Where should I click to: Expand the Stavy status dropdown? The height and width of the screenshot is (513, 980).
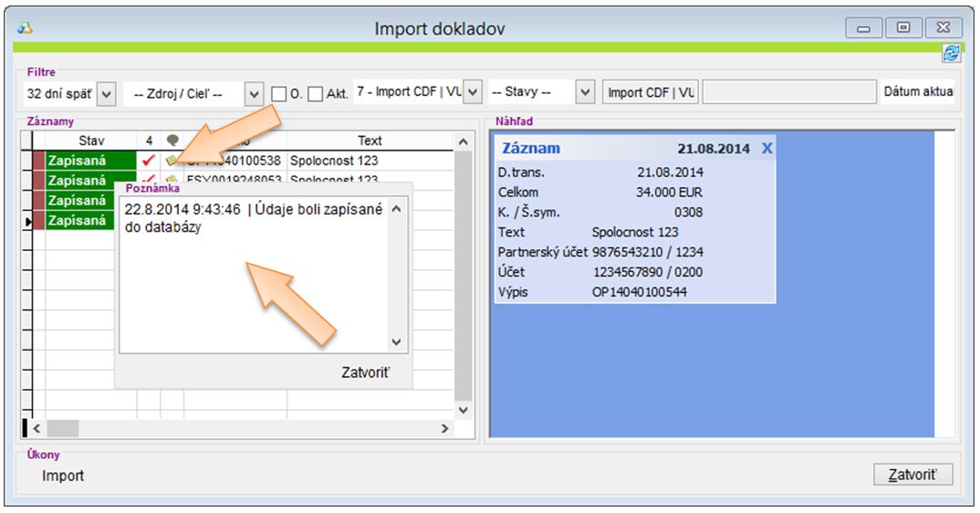pos(586,93)
